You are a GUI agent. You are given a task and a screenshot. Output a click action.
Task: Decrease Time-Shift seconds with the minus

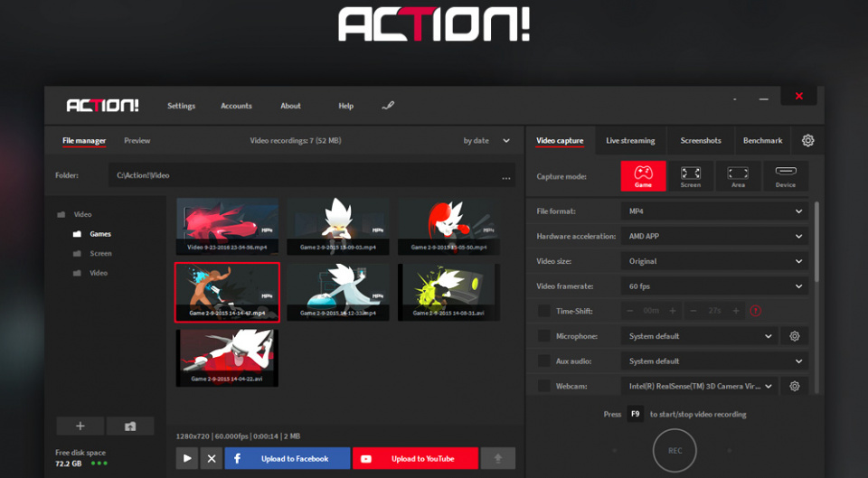tap(693, 311)
